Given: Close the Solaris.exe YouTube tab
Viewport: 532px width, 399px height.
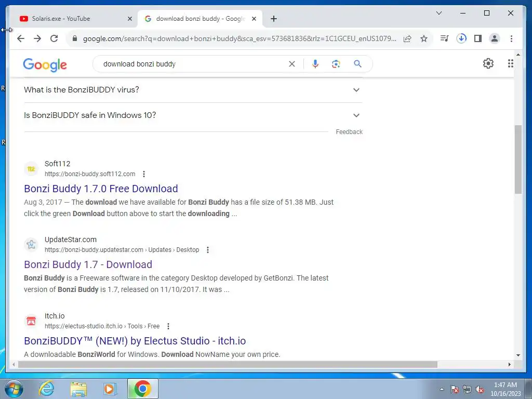Looking at the screenshot, I should click(x=129, y=19).
